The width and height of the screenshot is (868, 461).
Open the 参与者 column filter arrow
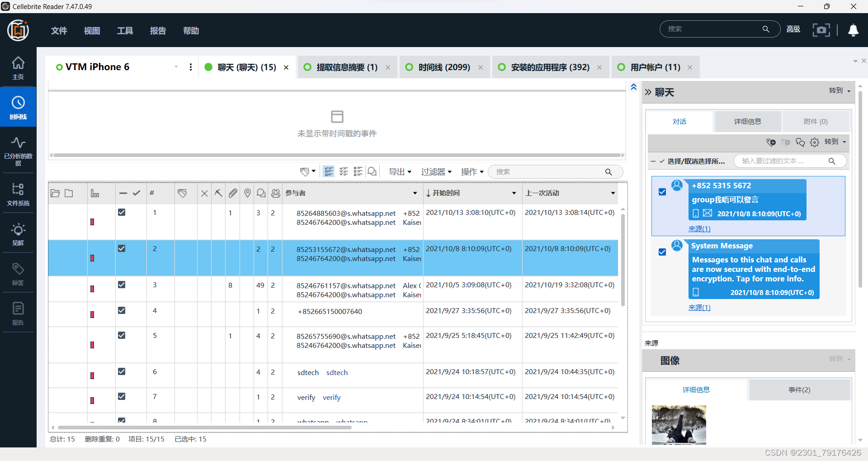click(415, 193)
